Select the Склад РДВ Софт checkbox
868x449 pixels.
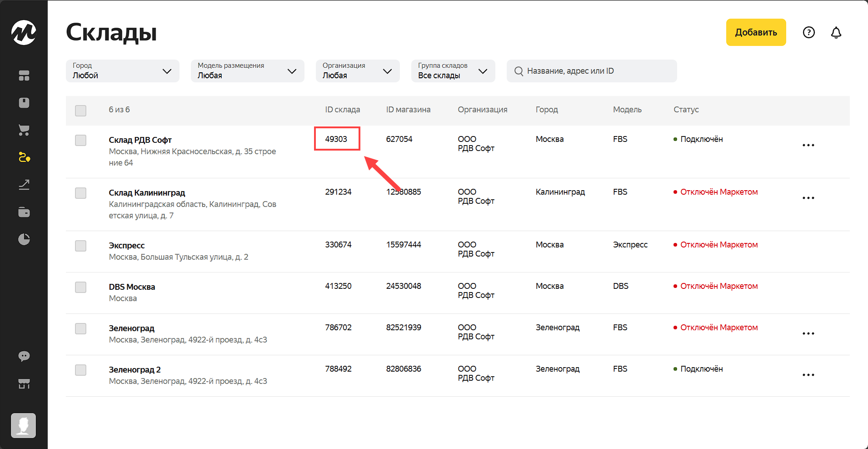click(81, 140)
